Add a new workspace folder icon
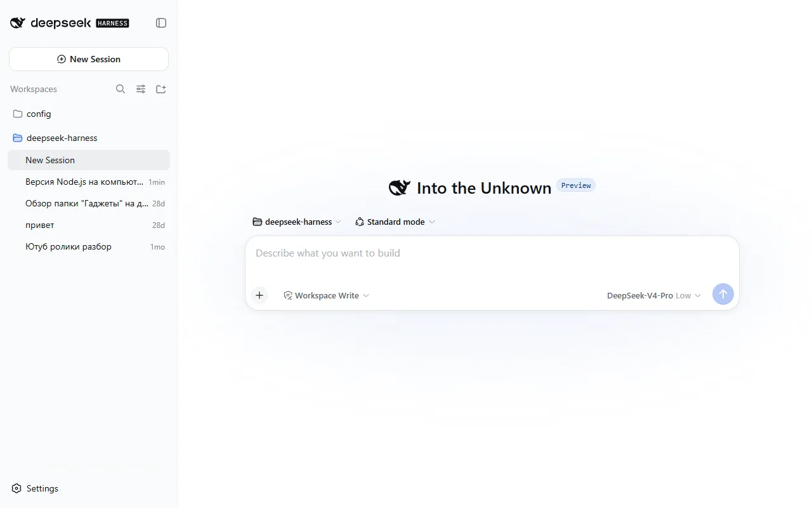Viewport: 812px width, 508px height. click(161, 89)
